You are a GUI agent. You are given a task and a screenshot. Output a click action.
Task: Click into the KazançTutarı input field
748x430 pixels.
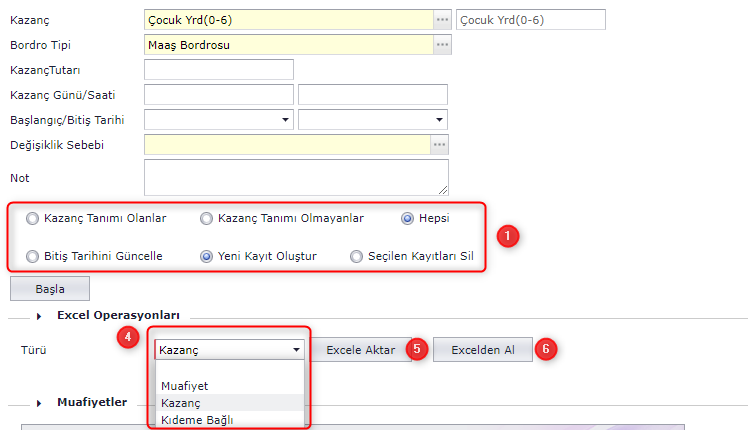point(219,69)
